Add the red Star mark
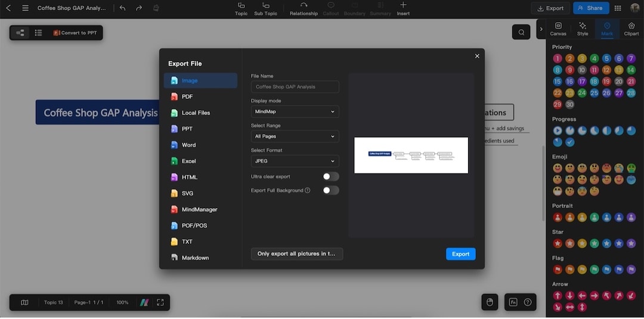Image resolution: width=644 pixels, height=319 pixels. point(558,243)
